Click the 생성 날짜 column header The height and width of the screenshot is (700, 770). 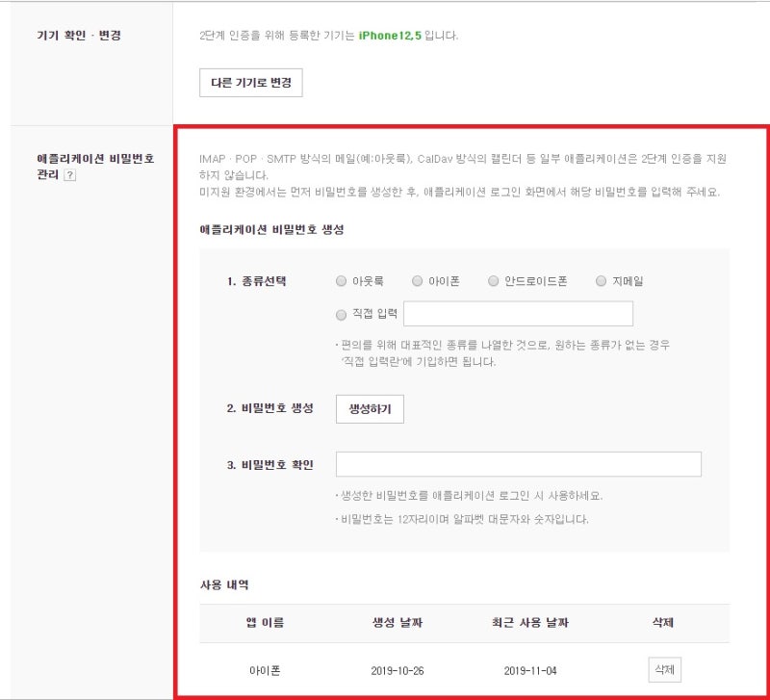tap(398, 623)
